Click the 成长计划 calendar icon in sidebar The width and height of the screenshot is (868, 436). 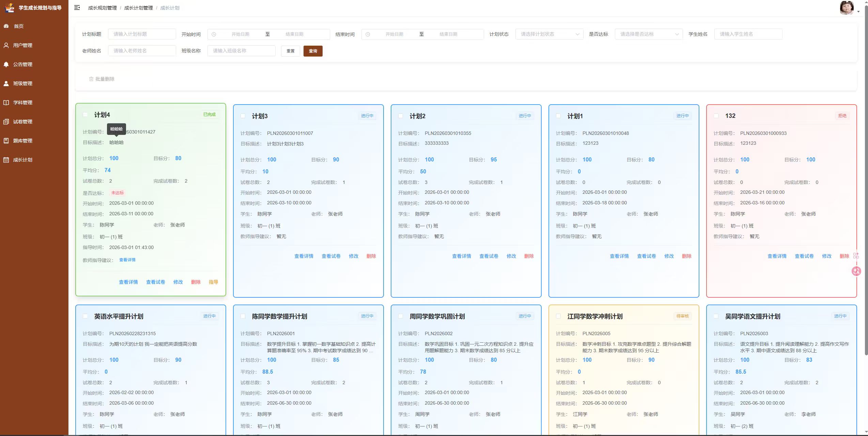coord(6,160)
